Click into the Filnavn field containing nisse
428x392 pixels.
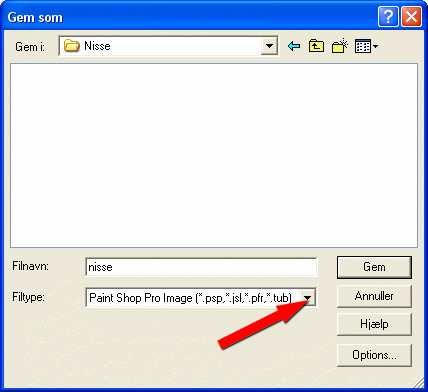[201, 267]
